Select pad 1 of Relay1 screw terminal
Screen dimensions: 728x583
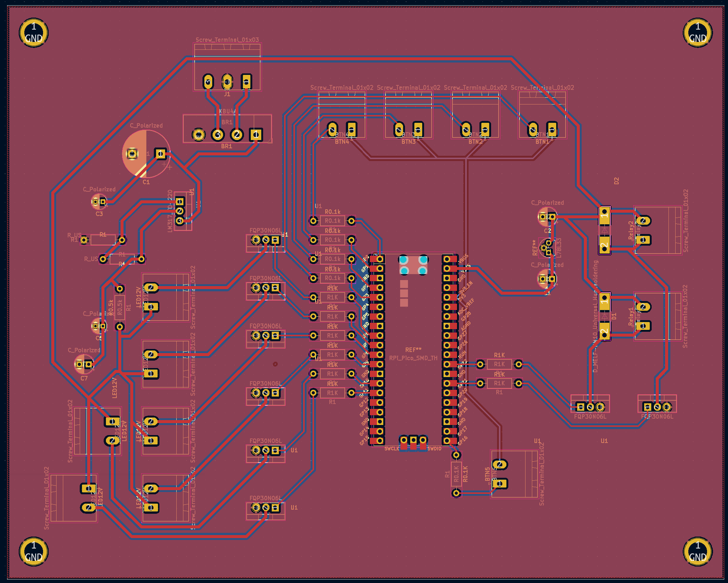point(643,326)
